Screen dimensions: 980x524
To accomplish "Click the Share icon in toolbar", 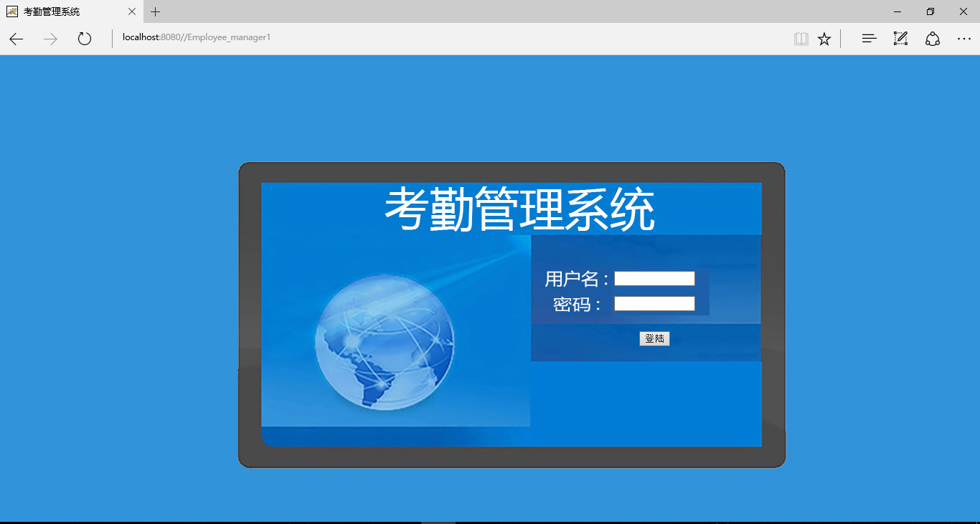I will click(932, 39).
